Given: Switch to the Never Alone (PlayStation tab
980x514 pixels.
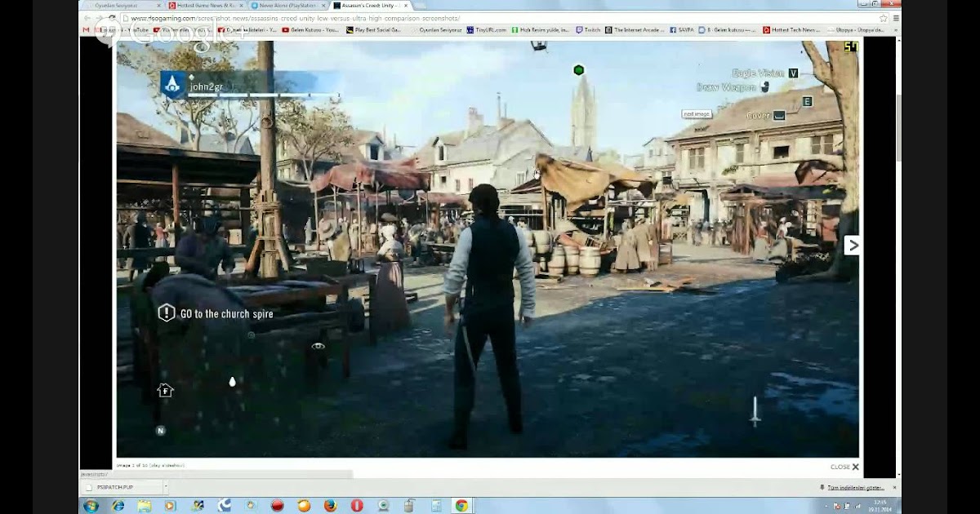Looking at the screenshot, I should [287, 5].
